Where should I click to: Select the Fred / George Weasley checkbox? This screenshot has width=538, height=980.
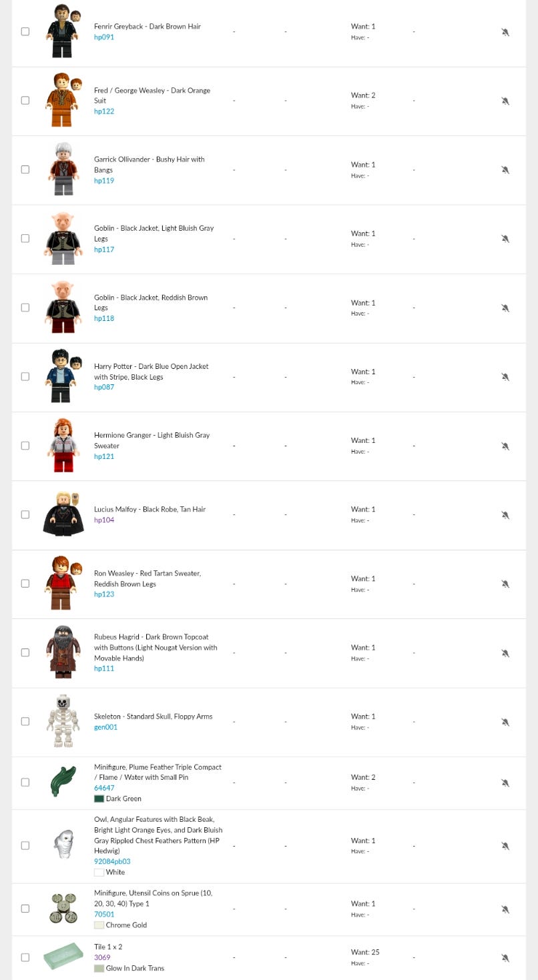click(25, 101)
